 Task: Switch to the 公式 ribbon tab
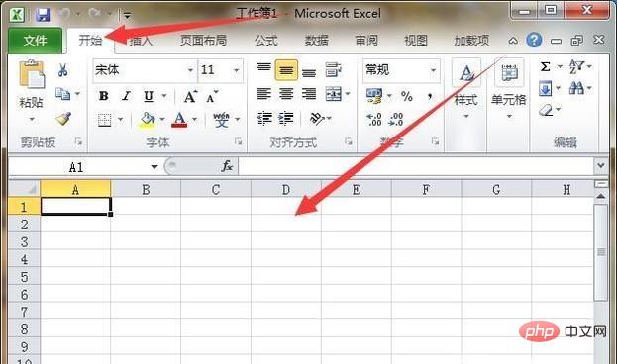point(265,41)
